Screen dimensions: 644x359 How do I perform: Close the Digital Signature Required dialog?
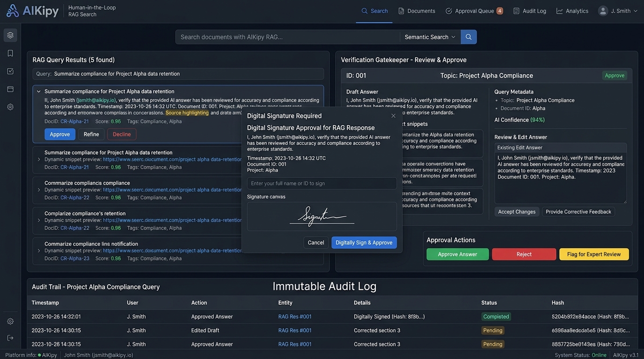click(393, 116)
